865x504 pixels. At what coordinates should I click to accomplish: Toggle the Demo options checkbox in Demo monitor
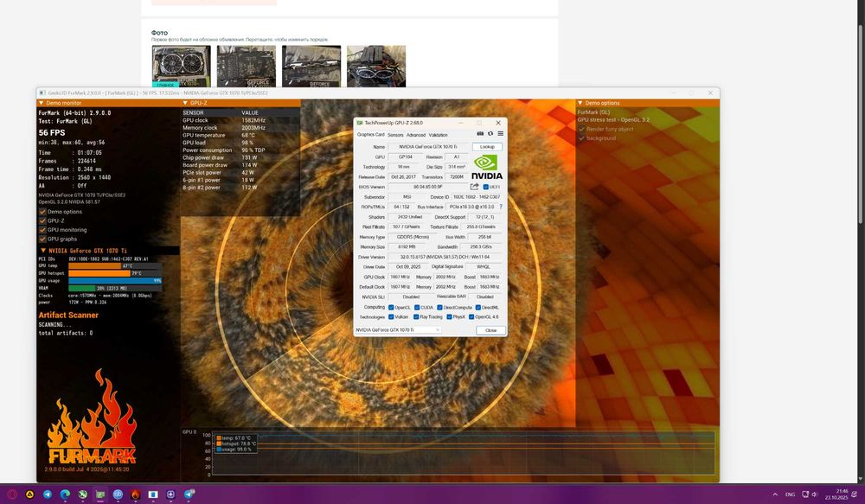42,212
